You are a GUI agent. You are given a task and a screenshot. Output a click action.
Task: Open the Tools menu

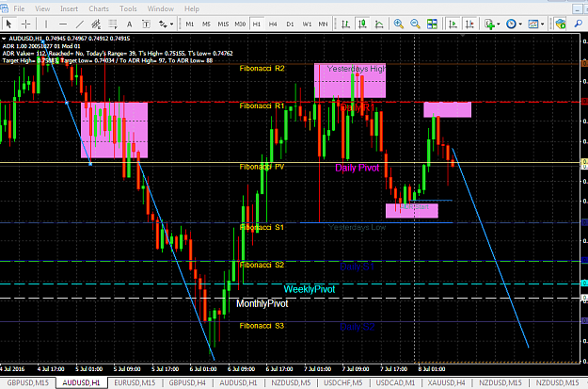point(128,8)
